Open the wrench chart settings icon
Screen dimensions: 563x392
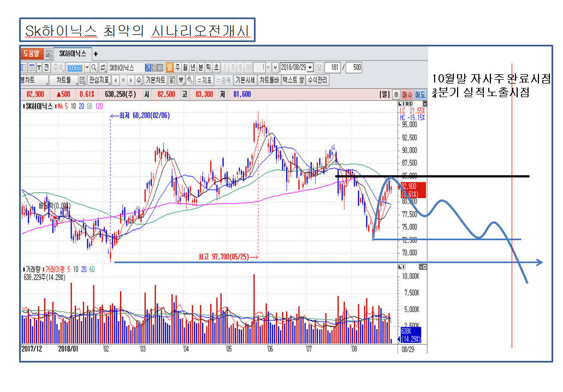[189, 80]
